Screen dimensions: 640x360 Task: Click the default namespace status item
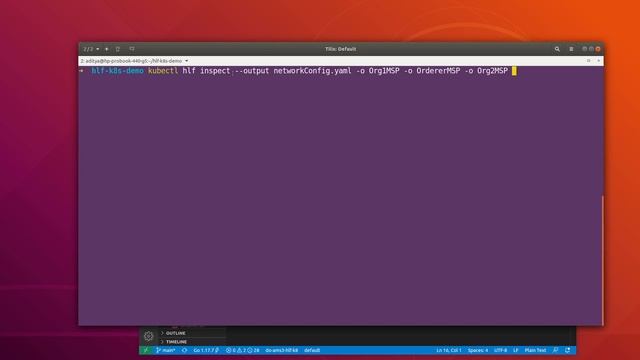312,350
